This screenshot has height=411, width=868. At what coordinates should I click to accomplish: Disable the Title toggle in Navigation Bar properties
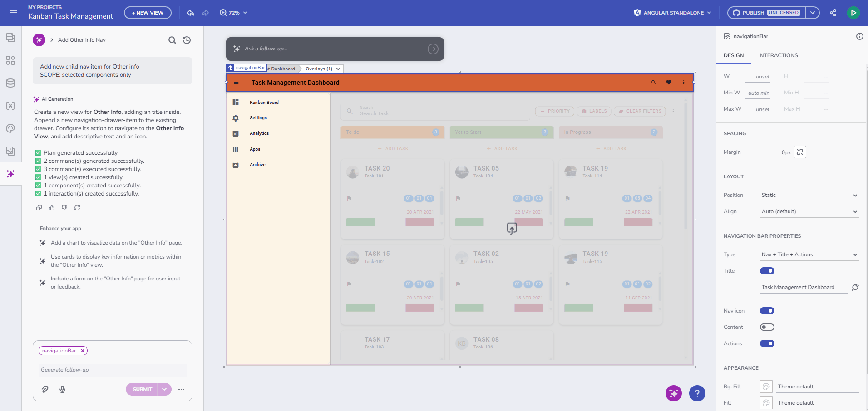[767, 271]
